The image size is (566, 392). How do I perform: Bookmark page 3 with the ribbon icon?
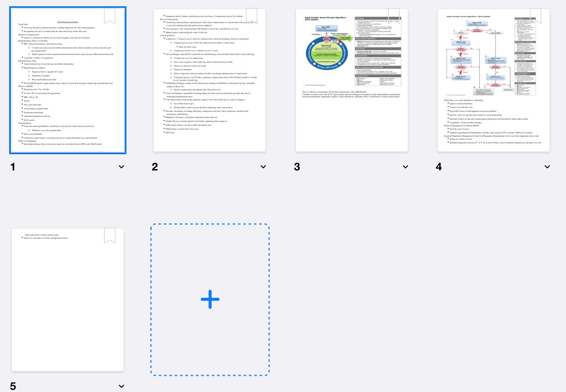pyautogui.click(x=394, y=16)
